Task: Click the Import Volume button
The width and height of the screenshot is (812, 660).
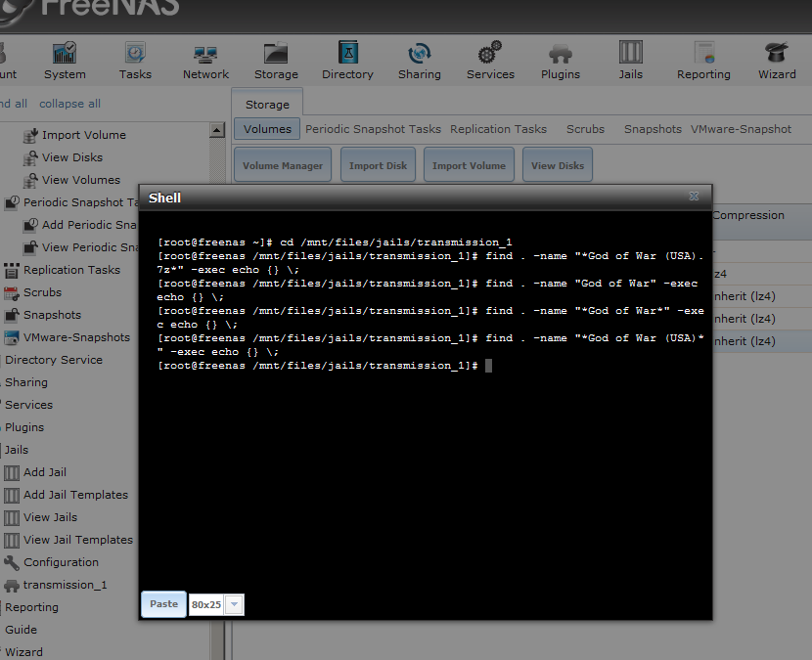Action: click(469, 165)
